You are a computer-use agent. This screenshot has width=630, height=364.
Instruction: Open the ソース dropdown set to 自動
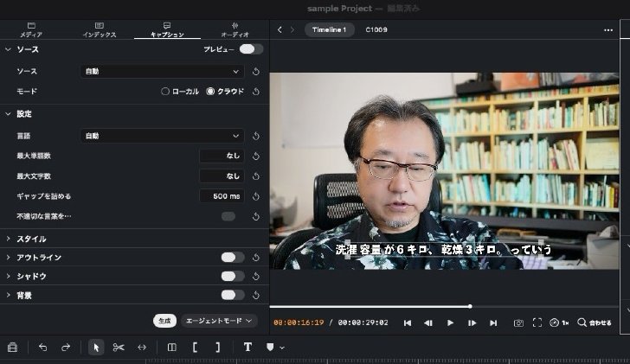pos(163,72)
